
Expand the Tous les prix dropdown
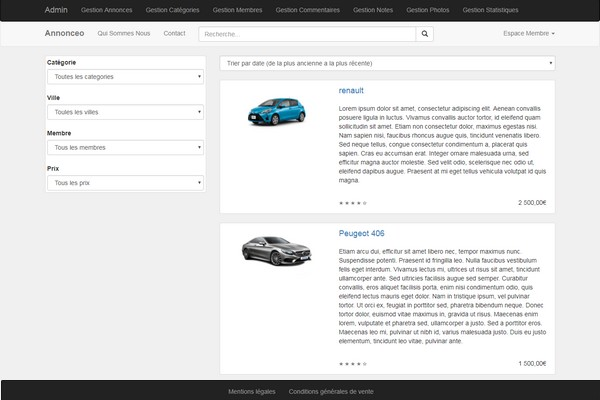tap(126, 183)
